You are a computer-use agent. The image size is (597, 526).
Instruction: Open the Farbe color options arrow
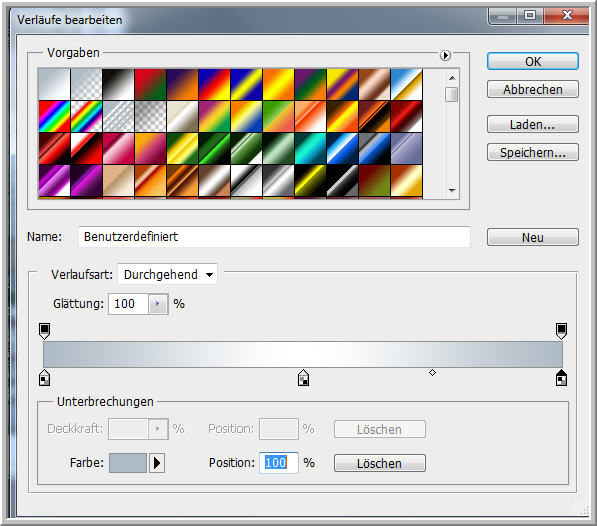point(157,463)
